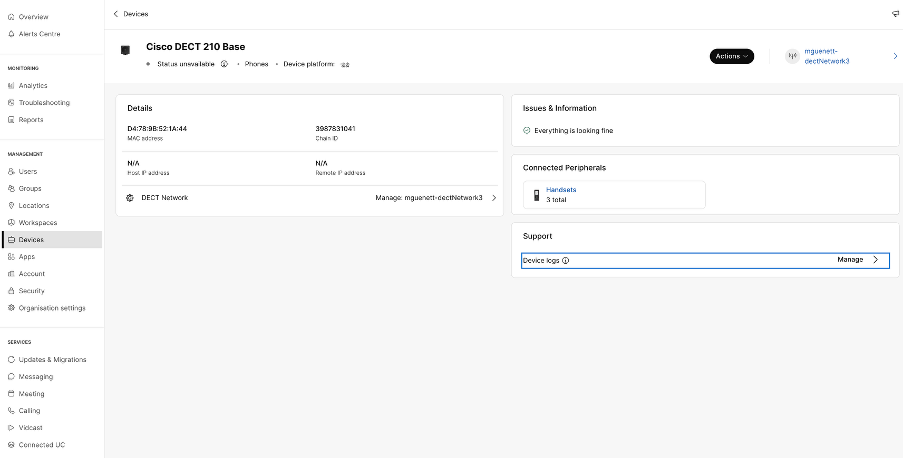The width and height of the screenshot is (904, 458).
Task: Click the Groups icon in sidebar
Action: (11, 189)
